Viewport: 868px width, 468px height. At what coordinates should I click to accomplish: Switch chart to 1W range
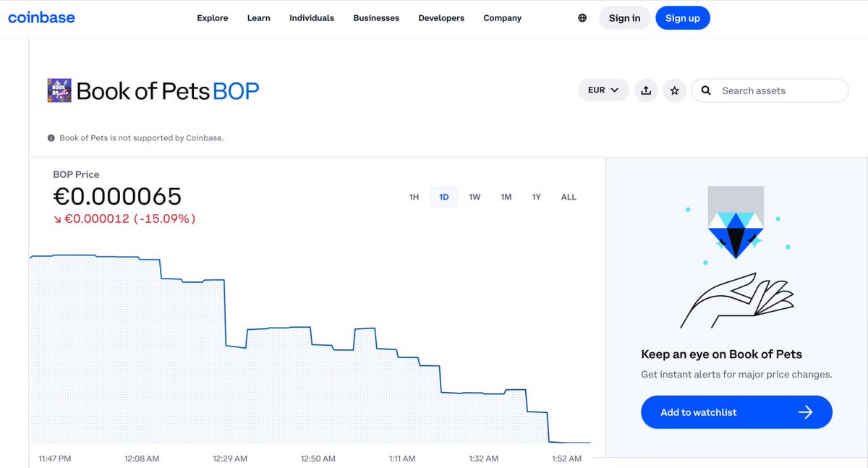point(475,197)
